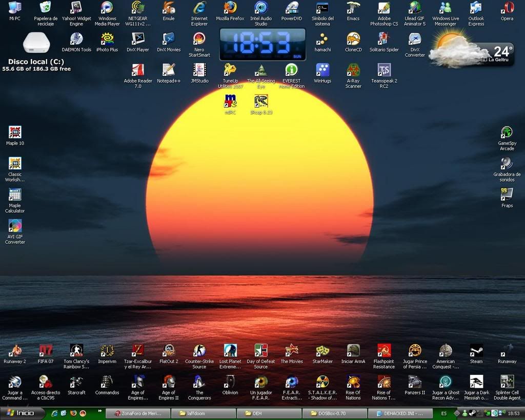Open the Steam desktop icon
The width and height of the screenshot is (525, 420).
pyautogui.click(x=476, y=351)
